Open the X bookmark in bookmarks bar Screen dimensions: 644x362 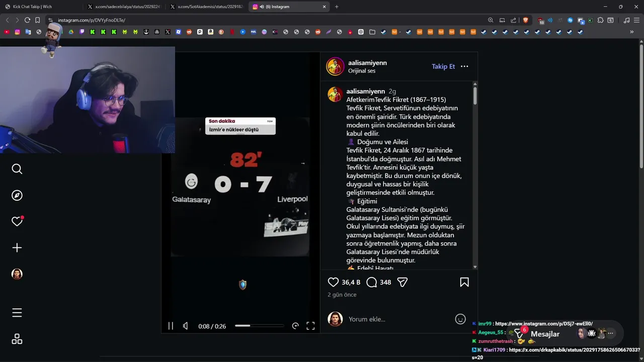click(168, 32)
